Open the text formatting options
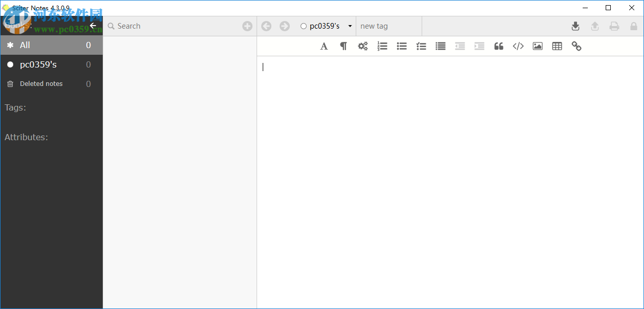Viewport: 644px width, 309px height. click(x=324, y=46)
